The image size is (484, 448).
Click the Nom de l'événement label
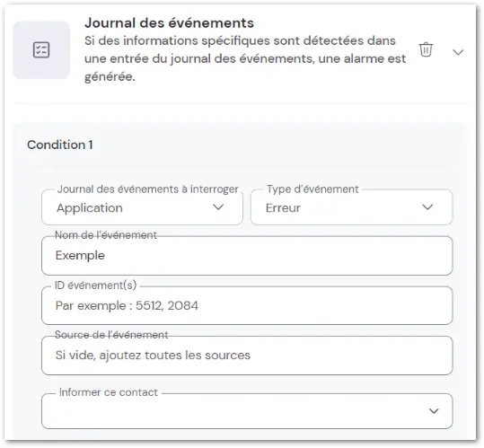point(106,235)
